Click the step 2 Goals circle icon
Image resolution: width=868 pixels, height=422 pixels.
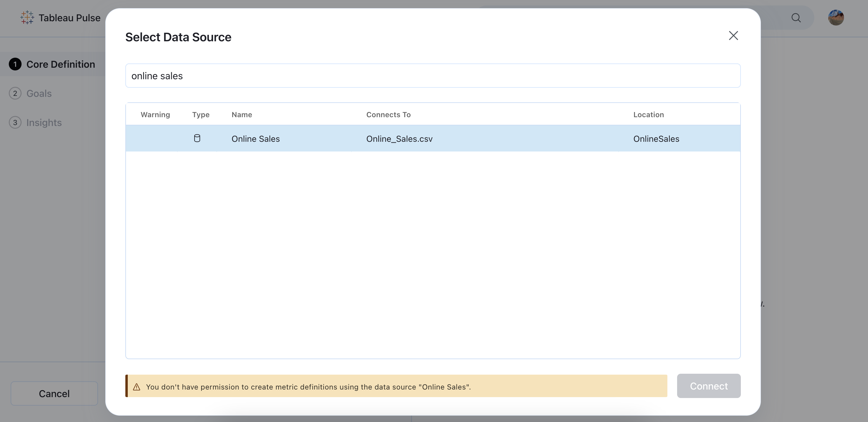15,94
